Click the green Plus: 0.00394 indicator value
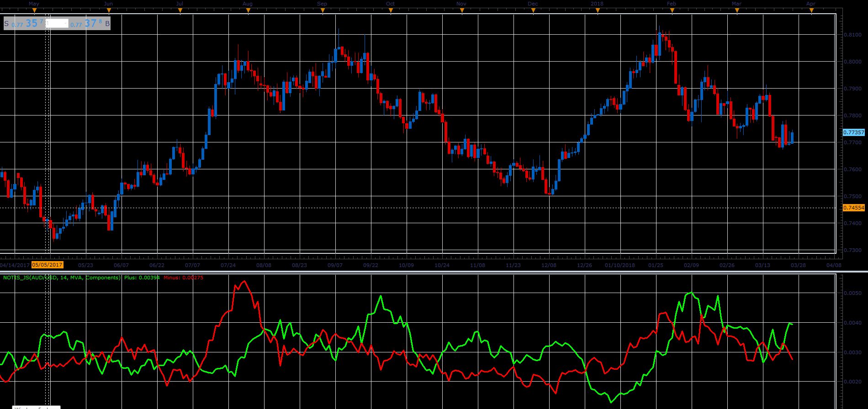Viewport: 868px width, 409px height. coord(142,278)
